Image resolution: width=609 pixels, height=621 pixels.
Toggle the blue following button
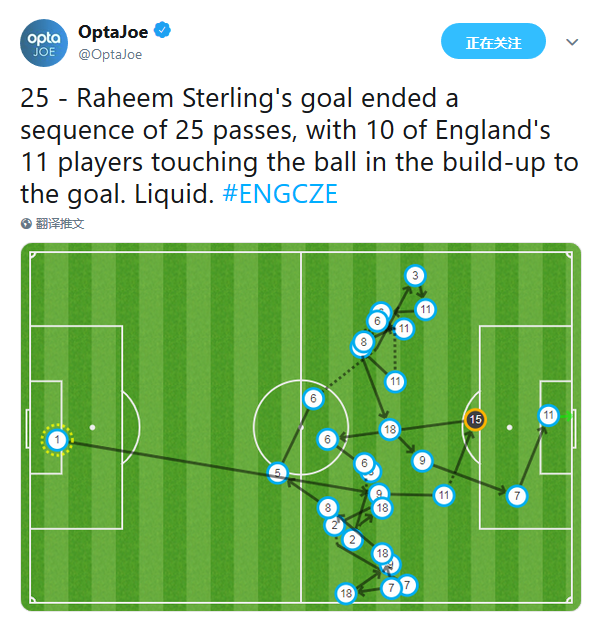pyautogui.click(x=493, y=41)
